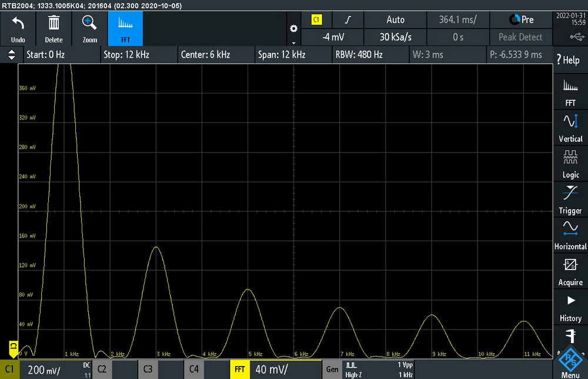Click the USB connection icon
The width and height of the screenshot is (588, 379).
click(x=577, y=36)
